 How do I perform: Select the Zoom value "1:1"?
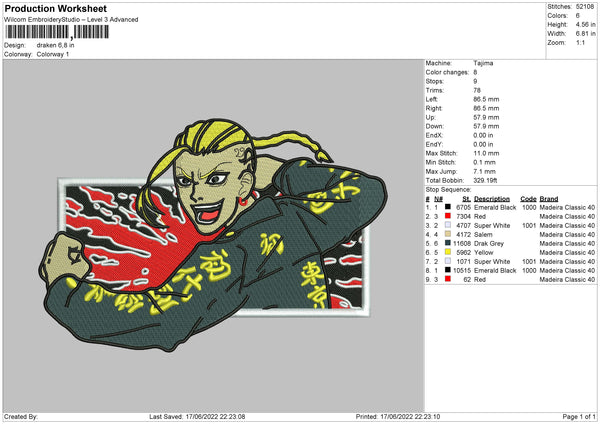580,42
